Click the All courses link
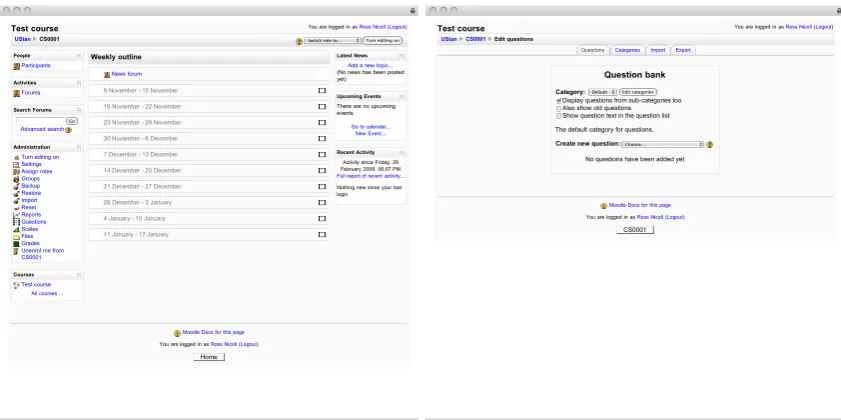The height and width of the screenshot is (420, 841). point(47,293)
